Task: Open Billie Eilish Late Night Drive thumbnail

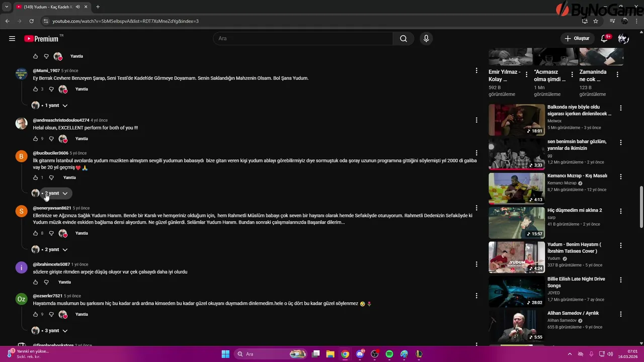Action: [517, 292]
